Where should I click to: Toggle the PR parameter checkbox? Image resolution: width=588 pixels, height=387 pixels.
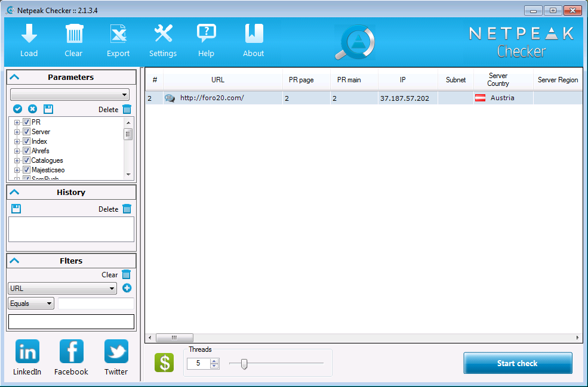point(26,122)
